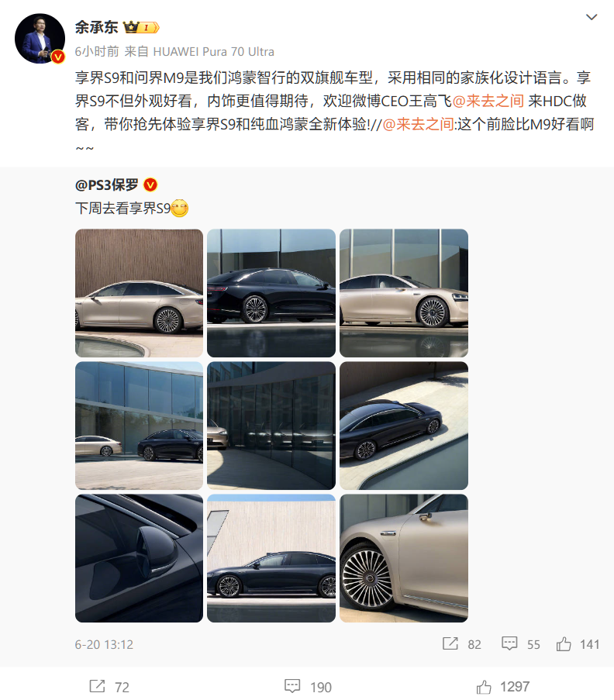Open the close-up photo of the side mirror
This screenshot has width=614, height=700.
tap(139, 558)
